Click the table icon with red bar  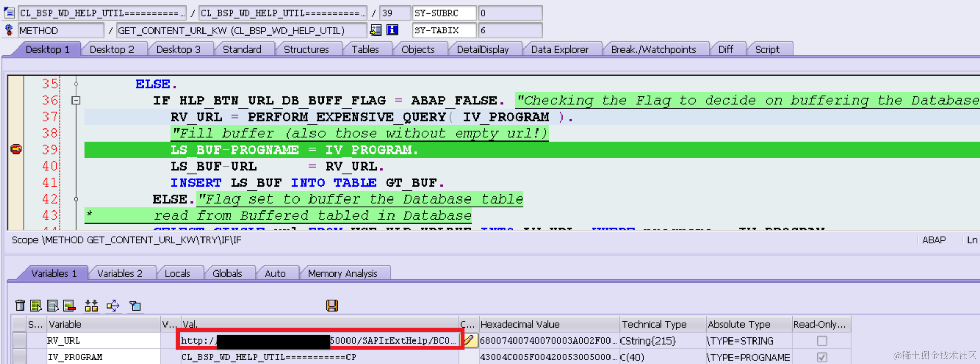[x=69, y=306]
